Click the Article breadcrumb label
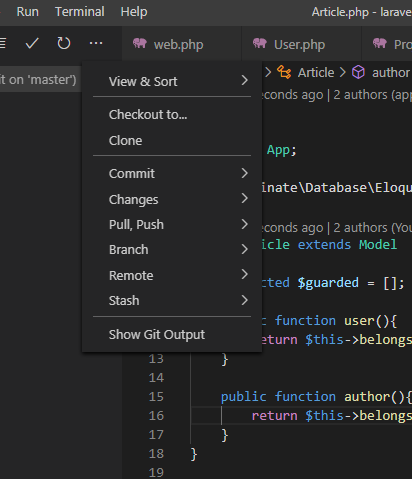This screenshot has width=412, height=479. click(x=316, y=73)
